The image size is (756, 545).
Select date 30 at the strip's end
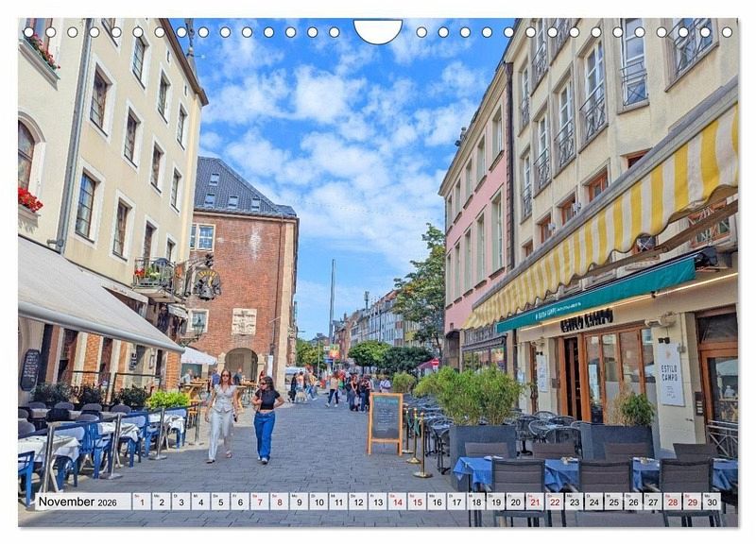pyautogui.click(x=712, y=502)
